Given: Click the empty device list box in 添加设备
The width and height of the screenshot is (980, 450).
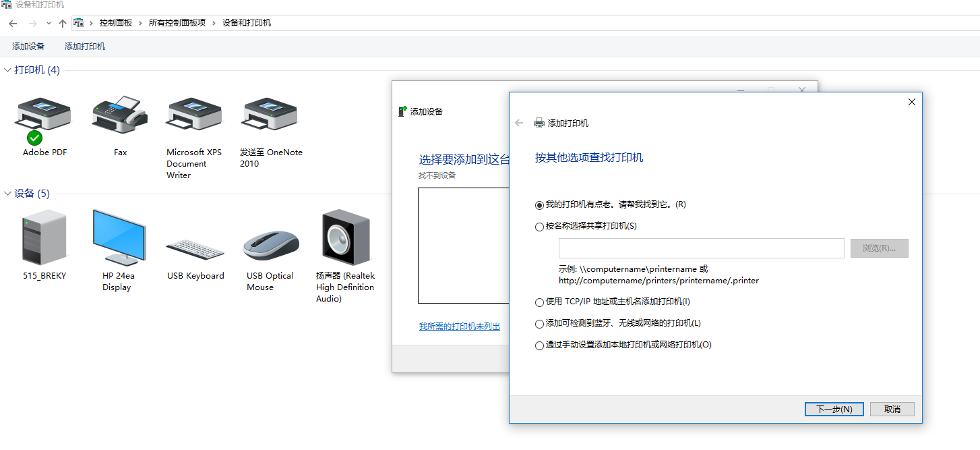Looking at the screenshot, I should (x=464, y=246).
